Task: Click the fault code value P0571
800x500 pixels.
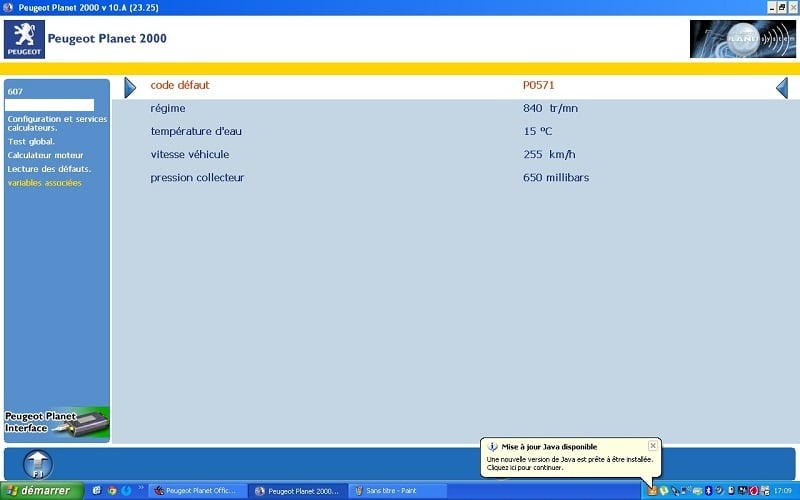Action: click(538, 85)
